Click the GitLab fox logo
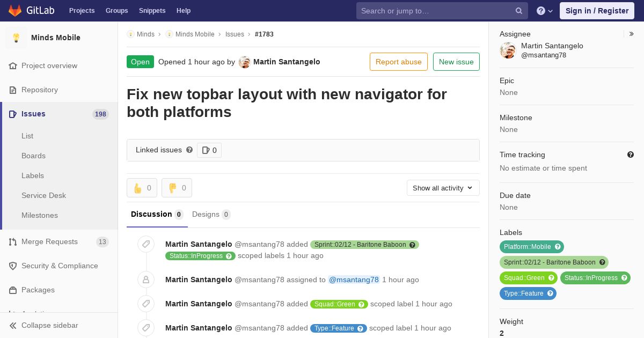 [15, 11]
